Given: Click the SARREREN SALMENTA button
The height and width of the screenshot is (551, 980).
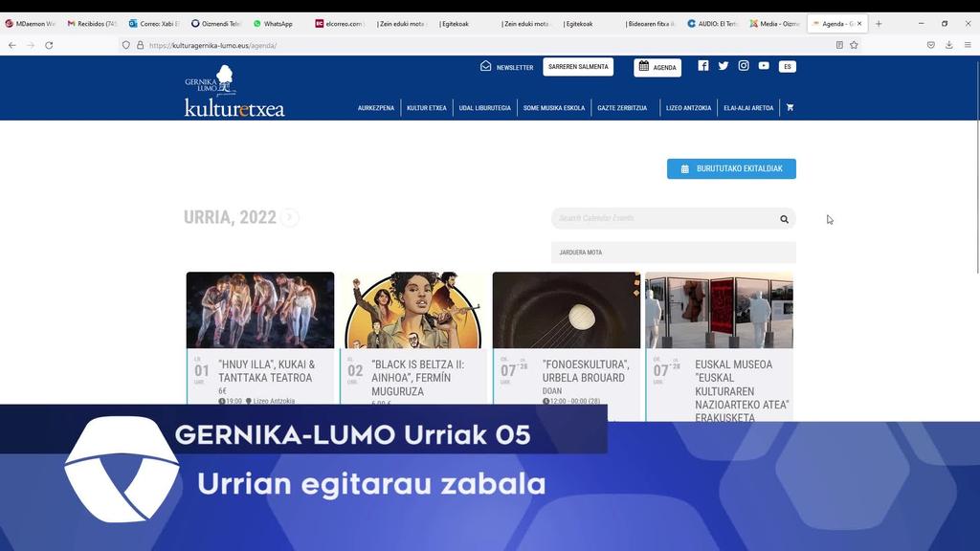Looking at the screenshot, I should tap(578, 67).
